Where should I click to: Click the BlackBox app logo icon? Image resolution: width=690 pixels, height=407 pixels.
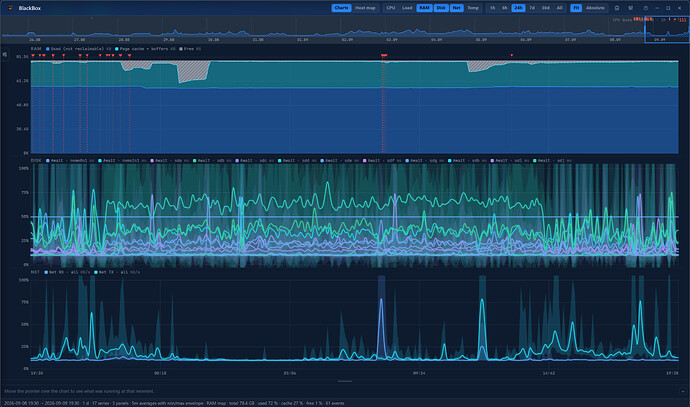[x=10, y=8]
